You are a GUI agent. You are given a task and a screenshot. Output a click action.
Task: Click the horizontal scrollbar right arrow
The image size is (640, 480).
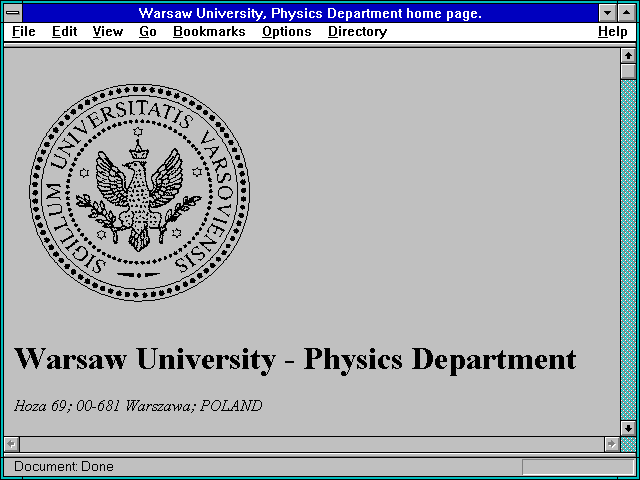click(x=612, y=444)
